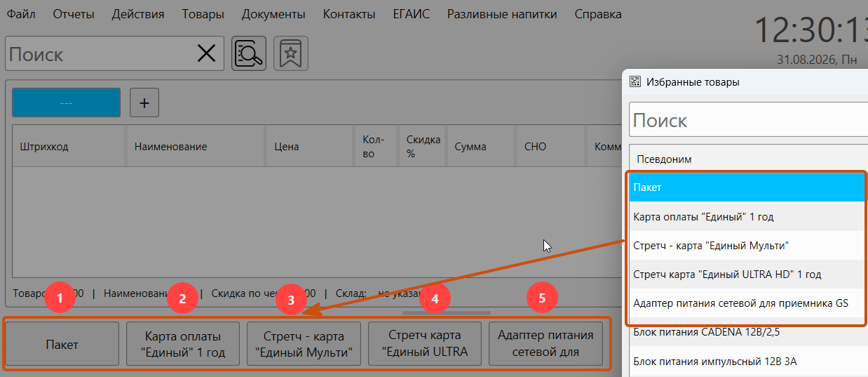The height and width of the screenshot is (377, 868).
Task: Add a new receipt with plus button
Action: 144,102
